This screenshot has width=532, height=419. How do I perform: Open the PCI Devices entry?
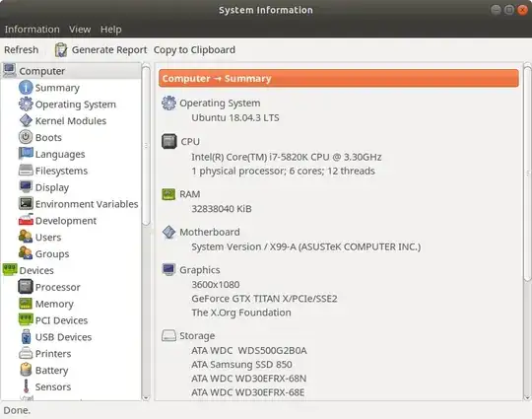(x=61, y=320)
